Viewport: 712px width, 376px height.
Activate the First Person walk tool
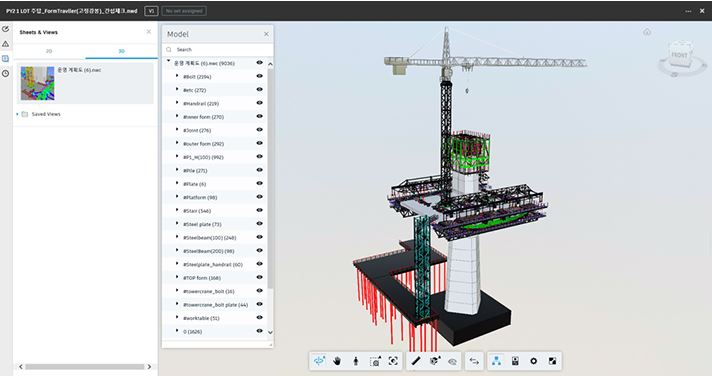[x=356, y=361]
